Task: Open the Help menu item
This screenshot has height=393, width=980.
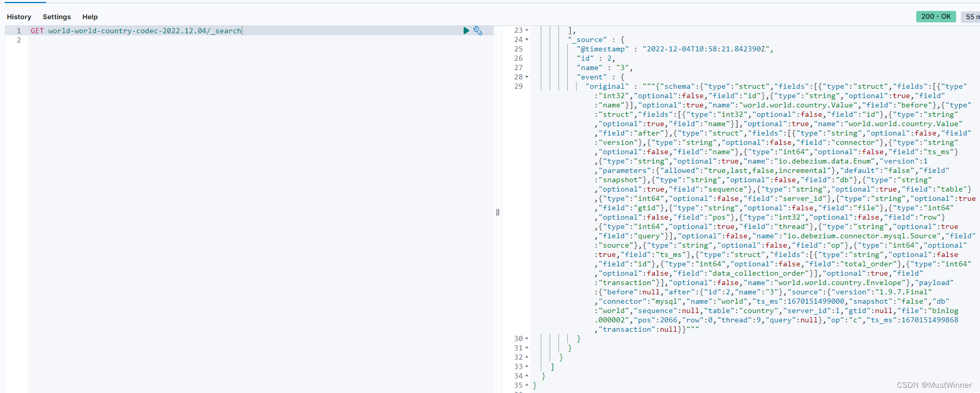Action: tap(90, 17)
